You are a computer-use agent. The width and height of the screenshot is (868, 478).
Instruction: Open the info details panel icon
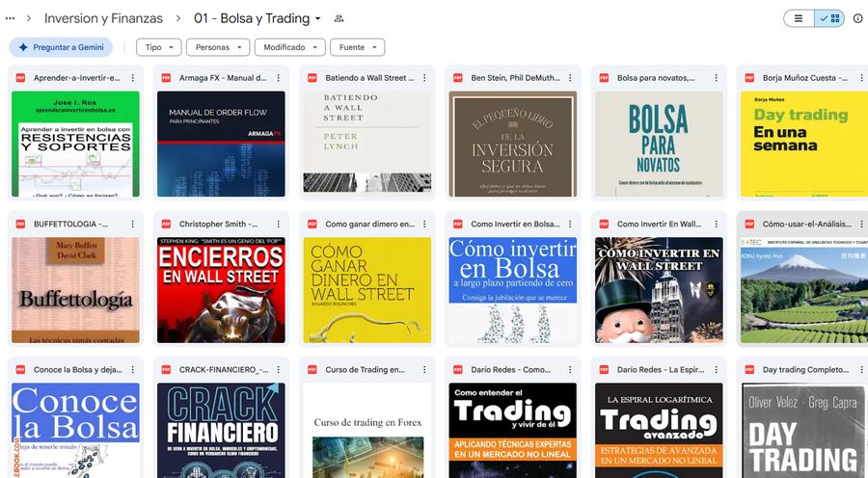pos(857,18)
